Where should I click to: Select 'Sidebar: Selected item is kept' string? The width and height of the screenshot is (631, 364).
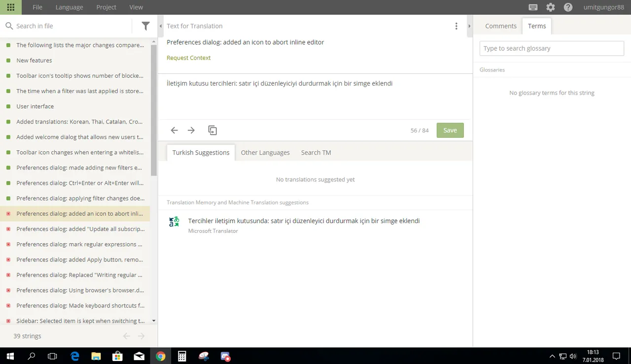[x=75, y=321]
